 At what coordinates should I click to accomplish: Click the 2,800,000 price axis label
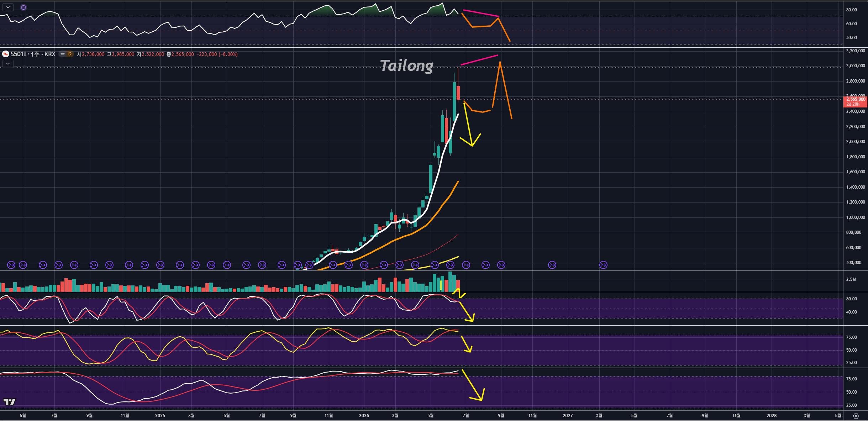856,81
